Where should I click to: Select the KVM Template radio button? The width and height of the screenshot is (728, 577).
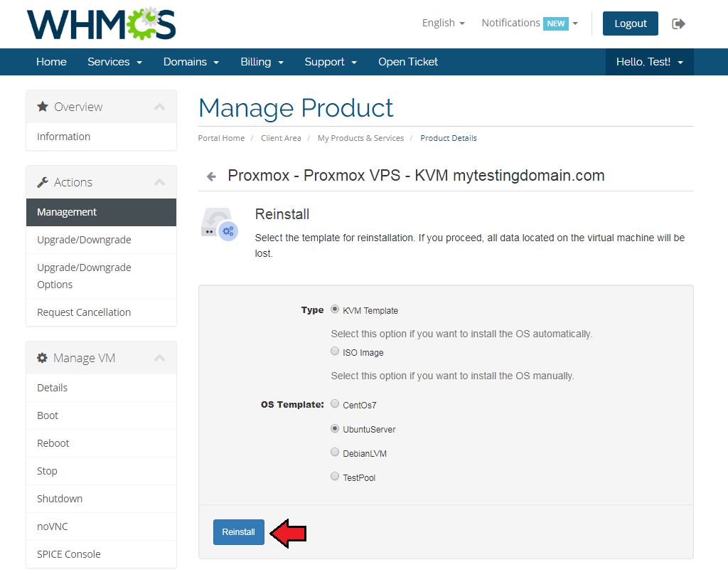tap(335, 309)
